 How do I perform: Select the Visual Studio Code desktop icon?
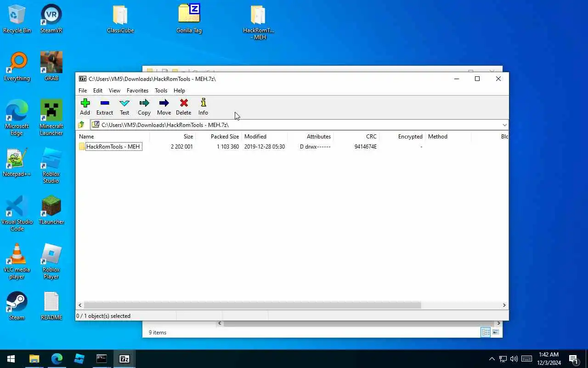tap(17, 213)
